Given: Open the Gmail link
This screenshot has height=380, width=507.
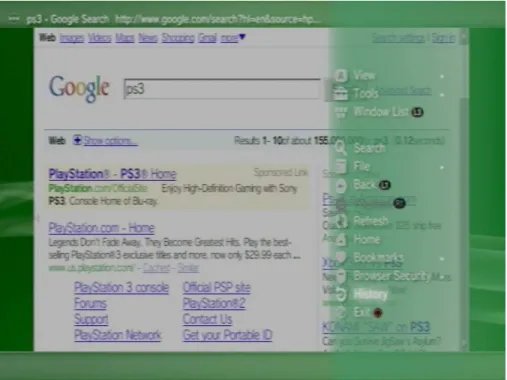Looking at the screenshot, I should [207, 38].
